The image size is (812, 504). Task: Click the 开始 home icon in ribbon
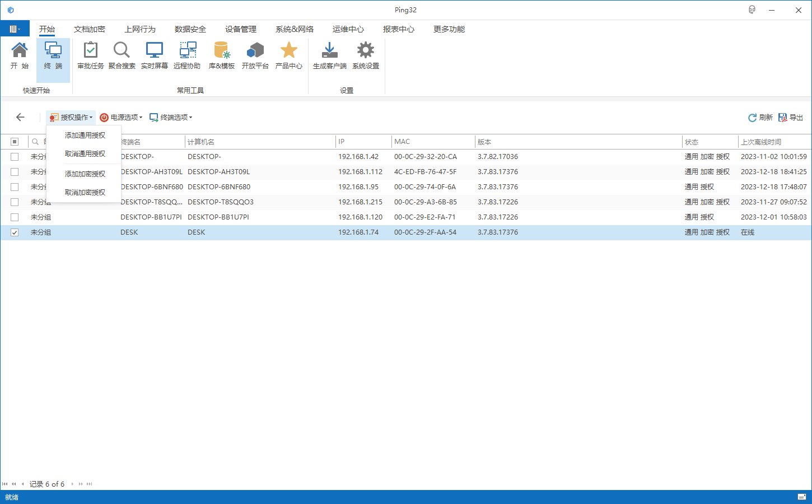pos(20,50)
